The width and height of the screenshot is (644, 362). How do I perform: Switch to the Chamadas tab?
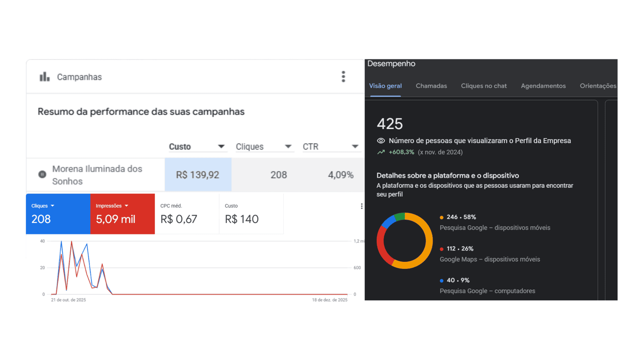(431, 86)
